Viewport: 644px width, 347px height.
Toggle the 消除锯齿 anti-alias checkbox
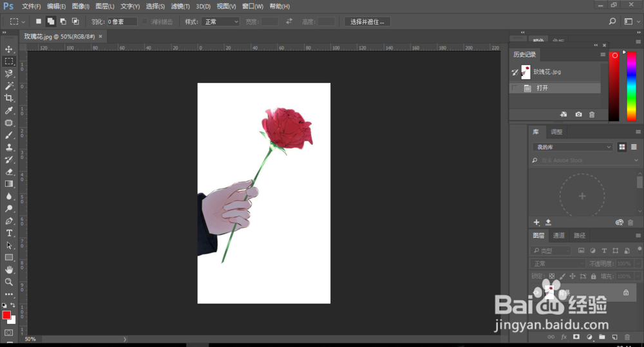144,21
